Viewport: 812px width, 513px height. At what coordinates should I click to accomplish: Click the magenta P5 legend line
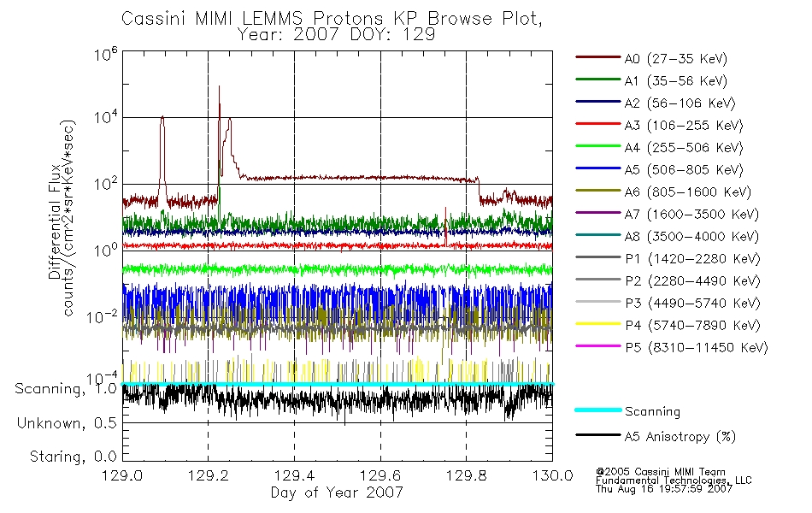(597, 345)
